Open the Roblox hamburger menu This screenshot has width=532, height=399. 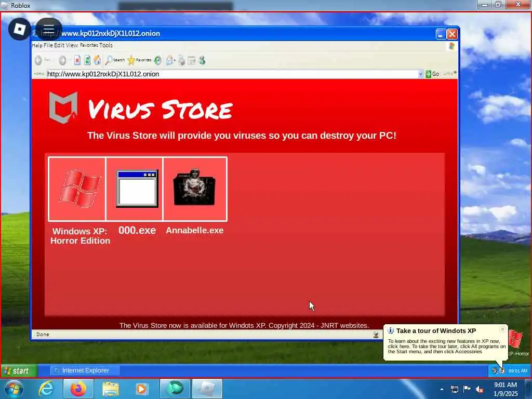tap(49, 29)
